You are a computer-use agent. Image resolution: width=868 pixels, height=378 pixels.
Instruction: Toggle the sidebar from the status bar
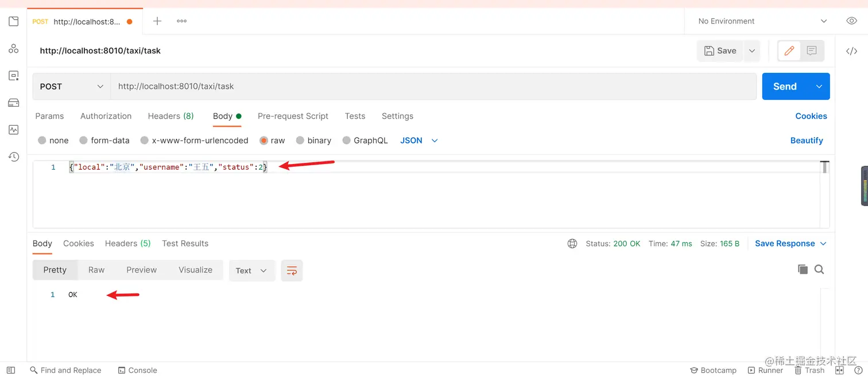11,370
